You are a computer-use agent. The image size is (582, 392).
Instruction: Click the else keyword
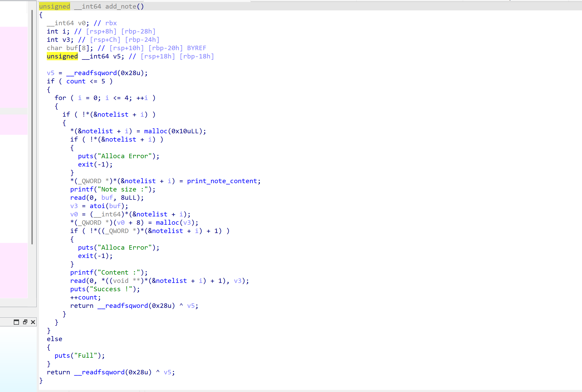coord(54,339)
